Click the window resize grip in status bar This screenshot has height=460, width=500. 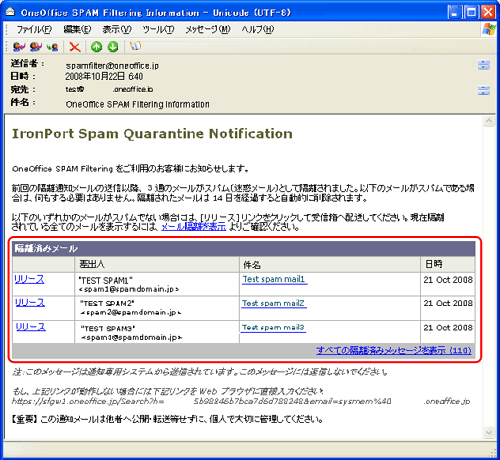[493, 452]
